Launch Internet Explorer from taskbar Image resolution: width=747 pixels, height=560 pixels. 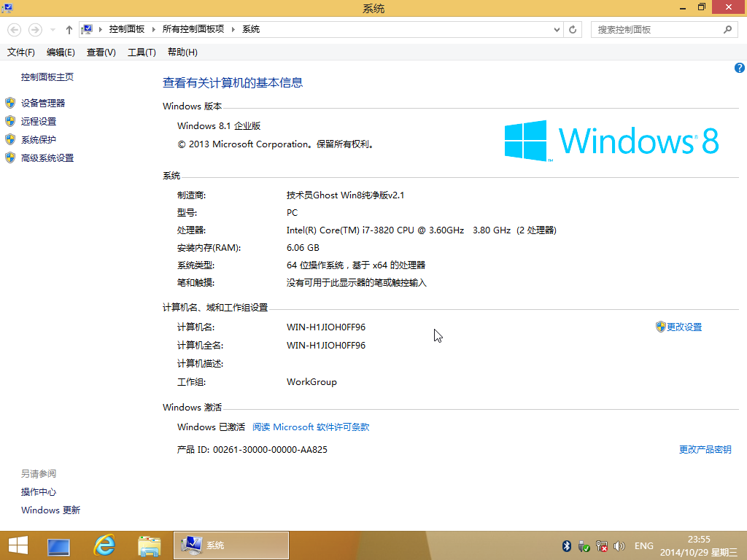click(104, 545)
